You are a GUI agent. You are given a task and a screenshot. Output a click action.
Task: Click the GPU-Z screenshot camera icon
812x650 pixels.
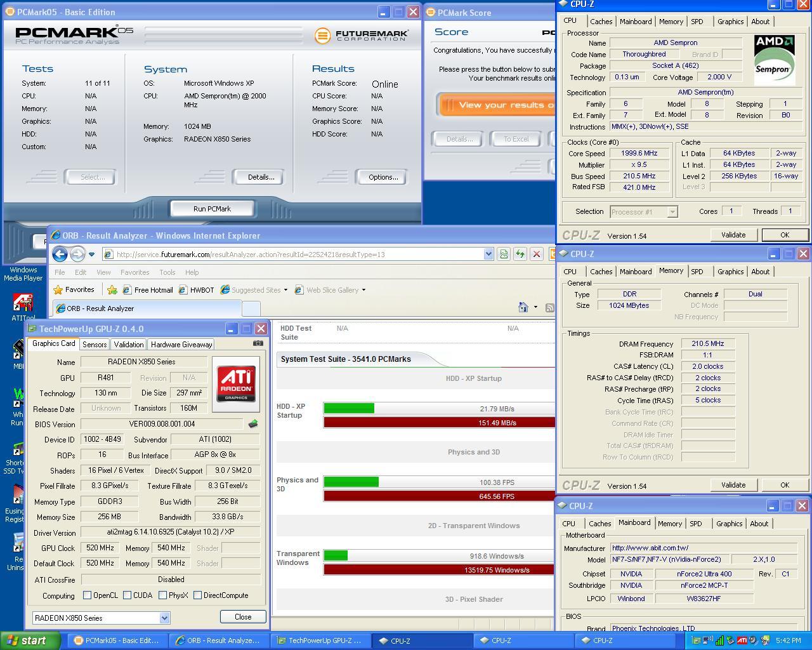[258, 343]
